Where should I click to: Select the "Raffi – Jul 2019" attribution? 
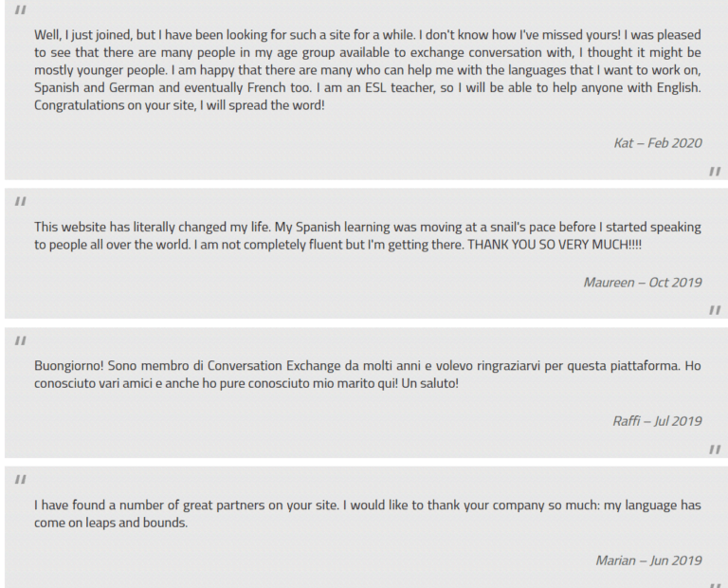pyautogui.click(x=657, y=421)
